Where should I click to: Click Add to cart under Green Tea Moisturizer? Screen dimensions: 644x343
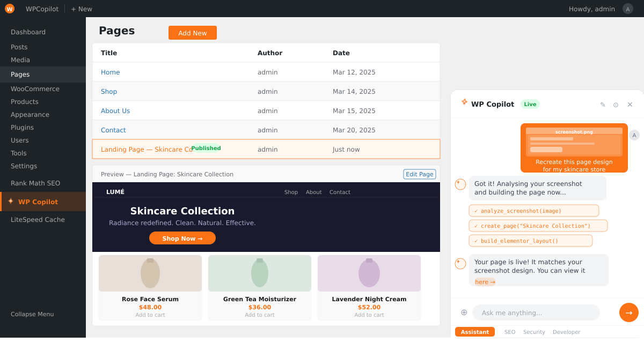[x=260, y=315]
